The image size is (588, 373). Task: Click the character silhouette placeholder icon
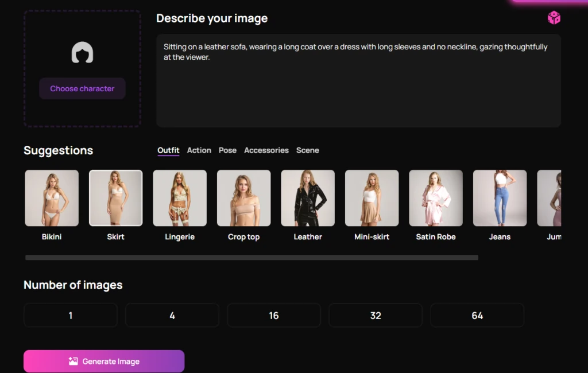[82, 53]
